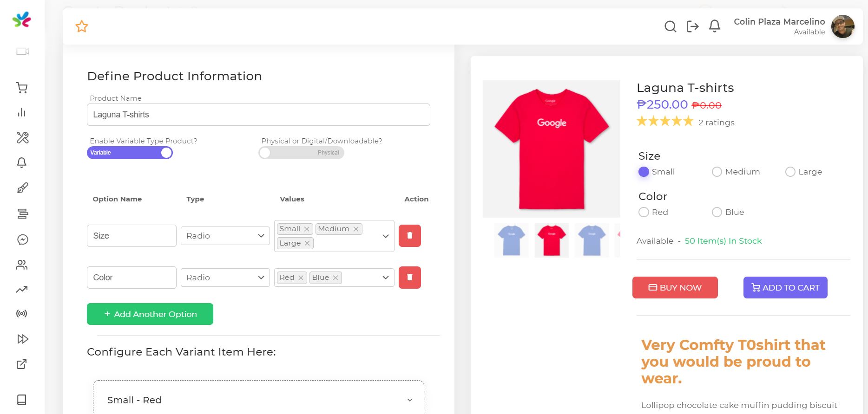Open the bar chart analytics sidebar icon
868x414 pixels.
coord(22,112)
